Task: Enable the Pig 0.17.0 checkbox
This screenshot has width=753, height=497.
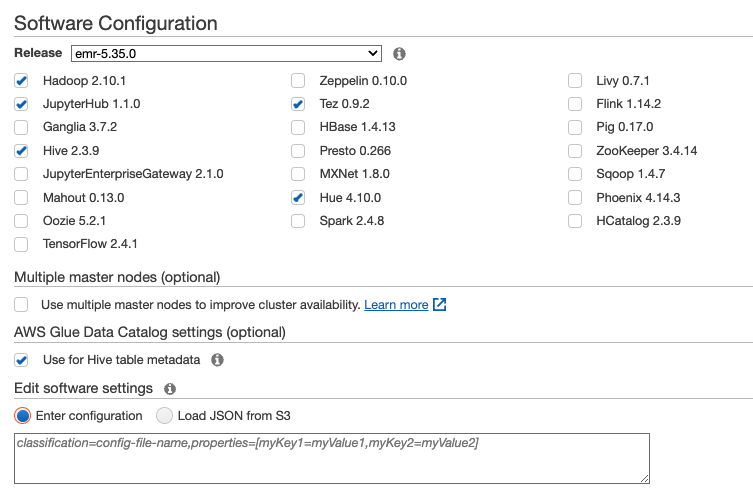Action: point(575,127)
